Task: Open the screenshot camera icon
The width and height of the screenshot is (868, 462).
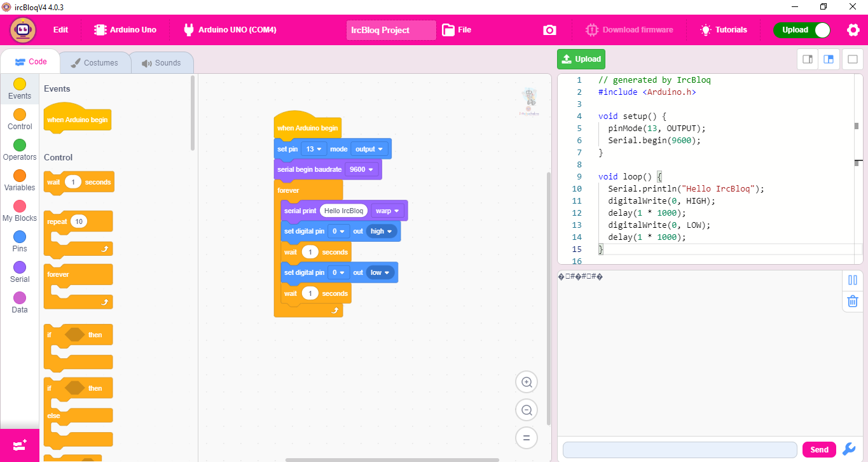Action: [549, 30]
